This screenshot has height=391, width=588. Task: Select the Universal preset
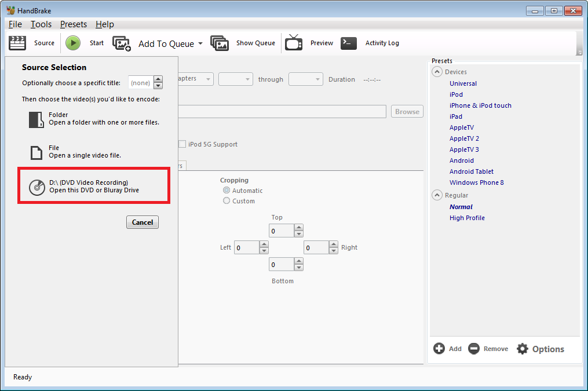463,83
